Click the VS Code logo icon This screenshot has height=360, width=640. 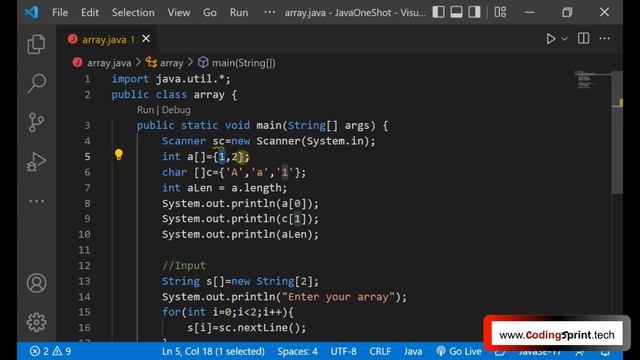point(31,12)
